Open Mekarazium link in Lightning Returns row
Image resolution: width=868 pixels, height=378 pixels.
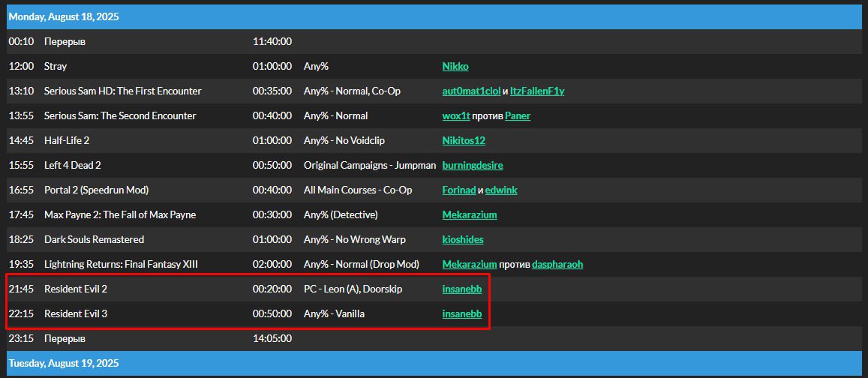[470, 265]
